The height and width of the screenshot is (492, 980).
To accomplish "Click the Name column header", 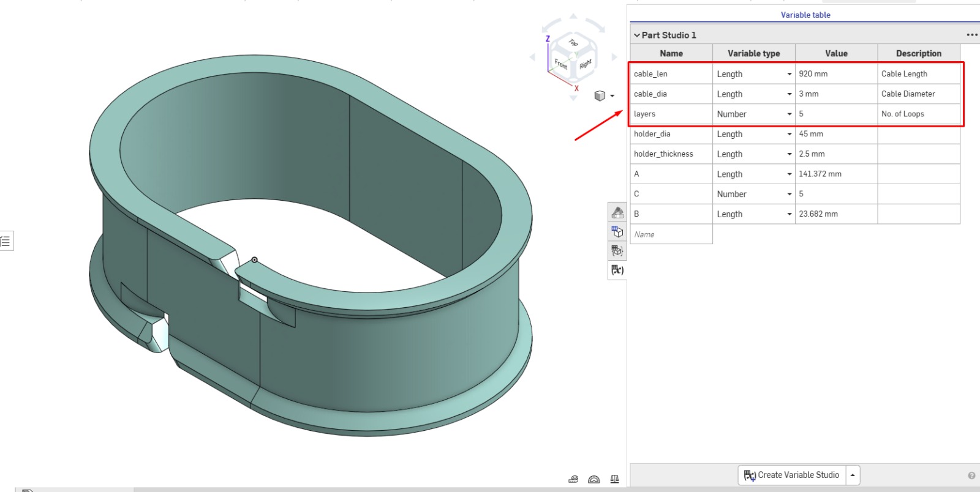I will 671,53.
